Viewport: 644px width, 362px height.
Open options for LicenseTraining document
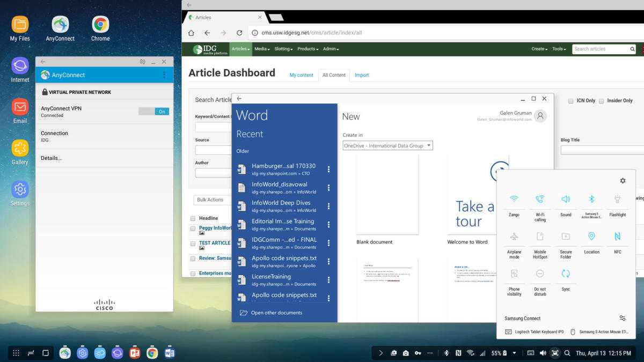[328, 279]
